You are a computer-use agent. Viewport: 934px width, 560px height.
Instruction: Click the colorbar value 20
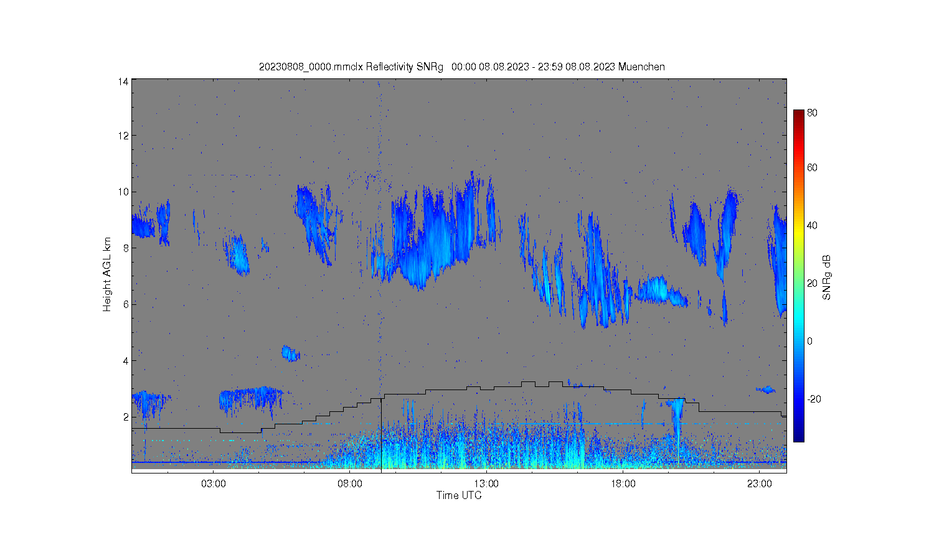pos(812,283)
